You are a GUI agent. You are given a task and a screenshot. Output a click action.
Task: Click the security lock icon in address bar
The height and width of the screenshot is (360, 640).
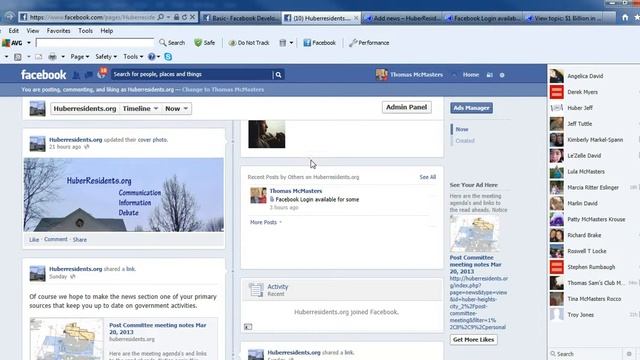point(176,17)
